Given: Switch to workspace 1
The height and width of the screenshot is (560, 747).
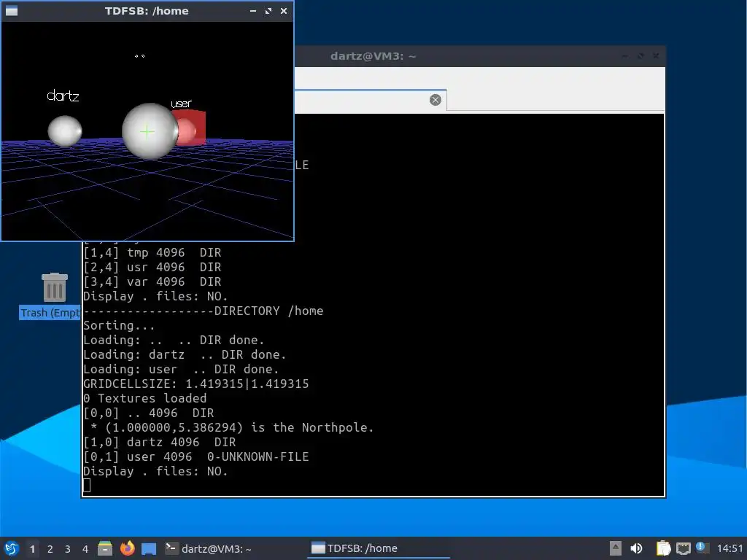Looking at the screenshot, I should [32, 549].
